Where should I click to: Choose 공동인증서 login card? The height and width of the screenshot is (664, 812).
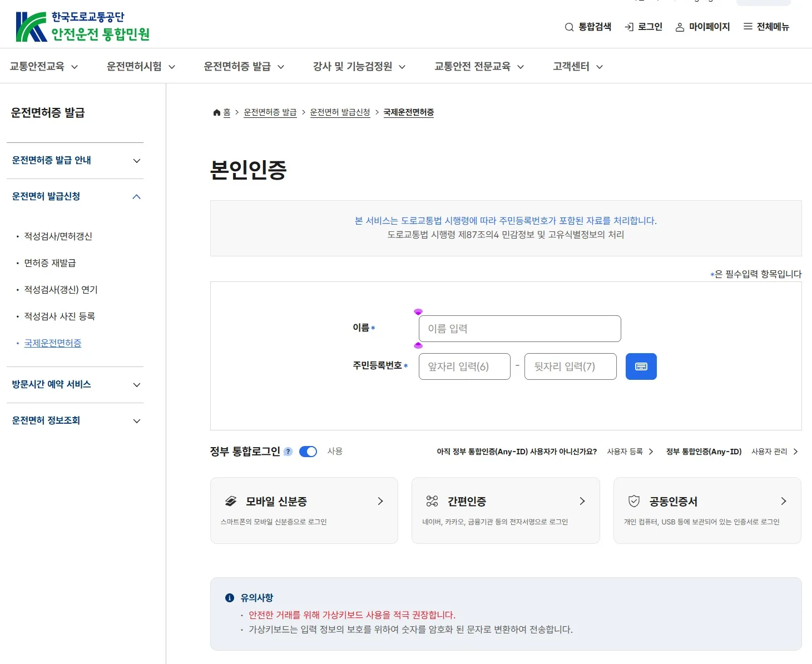click(x=707, y=511)
